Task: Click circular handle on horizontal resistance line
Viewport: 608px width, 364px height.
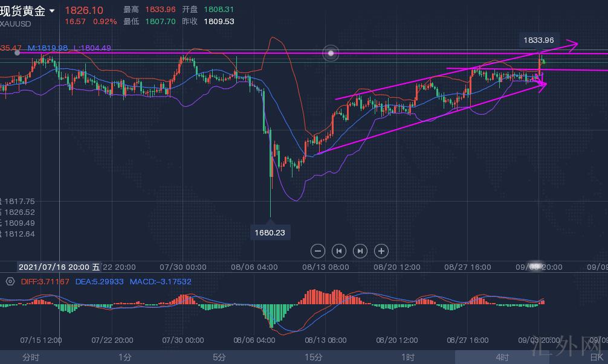Action: point(331,53)
